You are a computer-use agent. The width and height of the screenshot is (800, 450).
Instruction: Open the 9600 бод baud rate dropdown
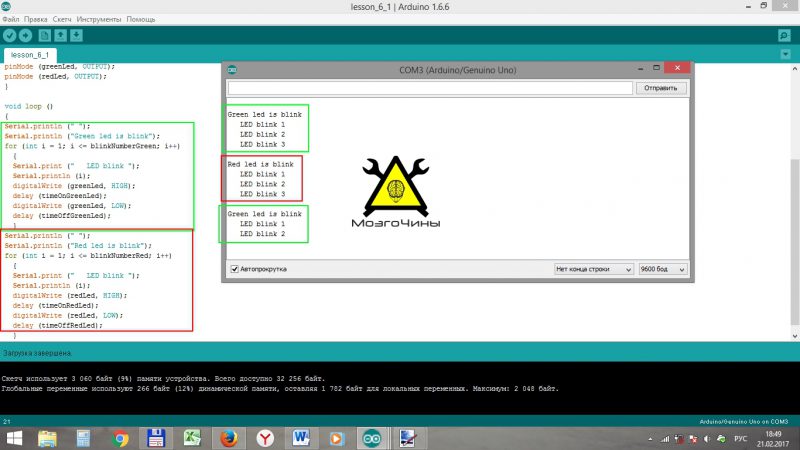(x=663, y=269)
